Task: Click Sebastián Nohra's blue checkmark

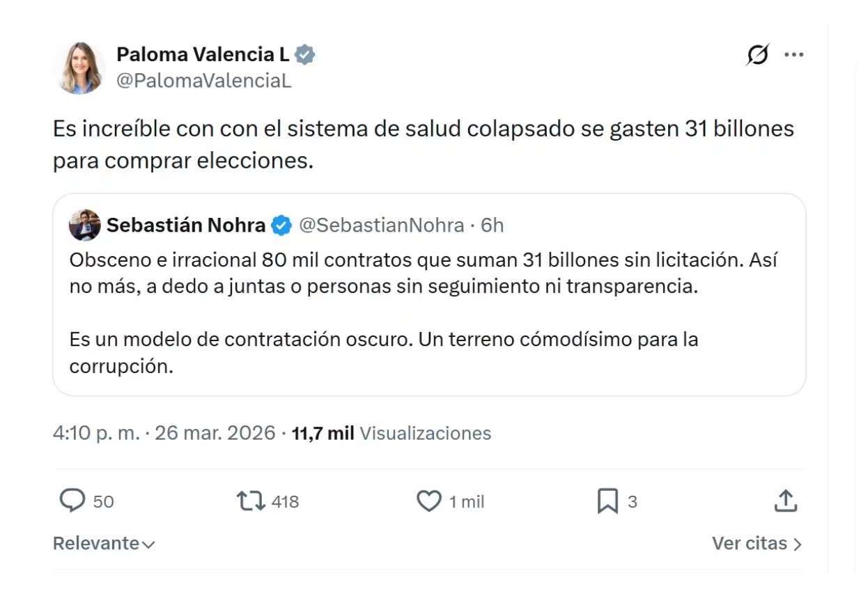Action: click(x=281, y=225)
